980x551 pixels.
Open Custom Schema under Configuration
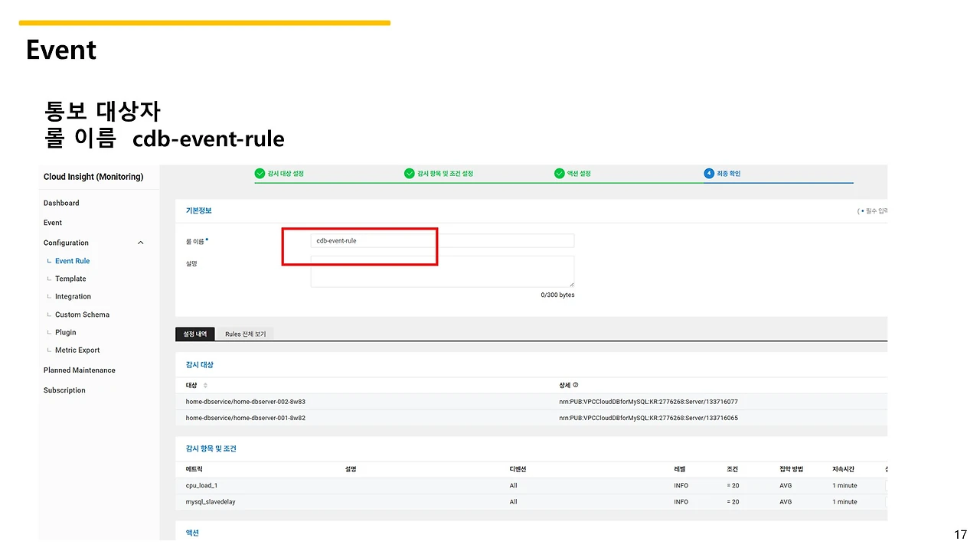coord(82,315)
